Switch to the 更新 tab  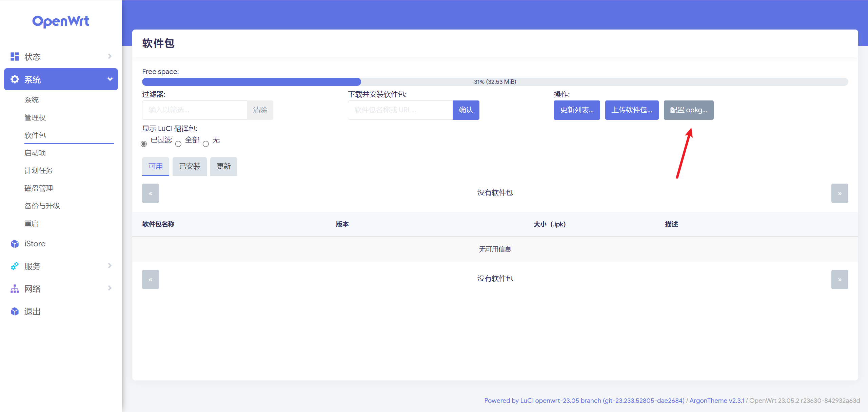point(223,166)
